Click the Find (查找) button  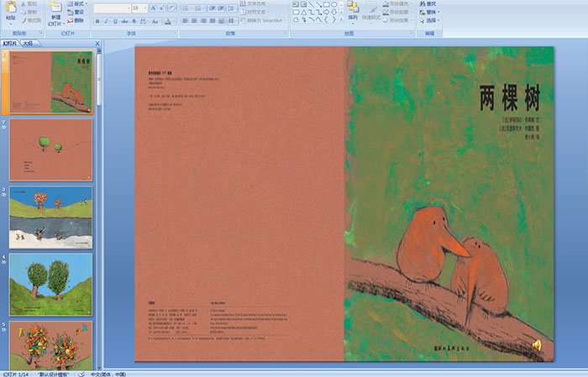pos(428,3)
